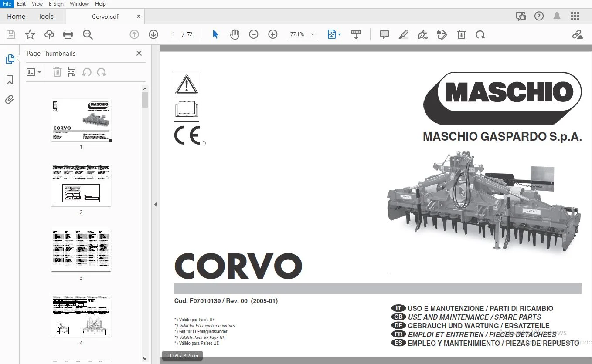Rotate page with toolbar rotate icon
This screenshot has width=592, height=364.
480,34
